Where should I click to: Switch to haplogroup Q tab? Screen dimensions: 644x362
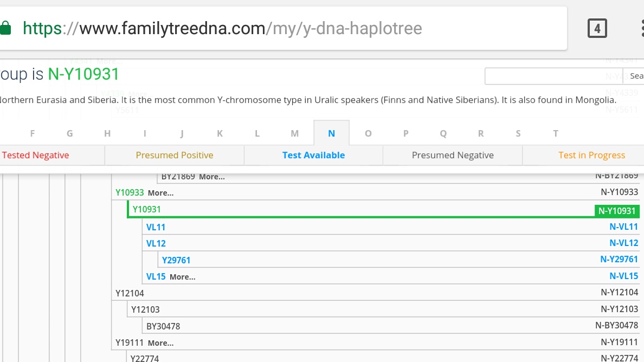[x=443, y=133]
